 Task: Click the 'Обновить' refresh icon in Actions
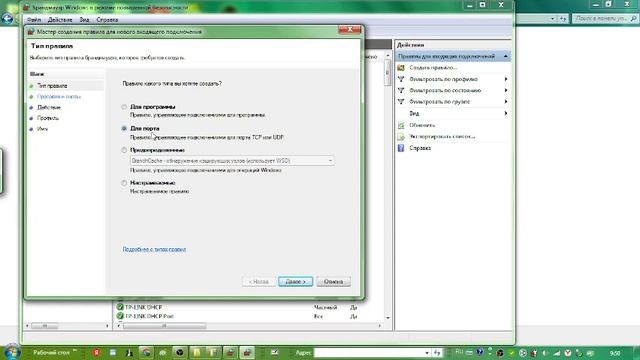click(401, 125)
